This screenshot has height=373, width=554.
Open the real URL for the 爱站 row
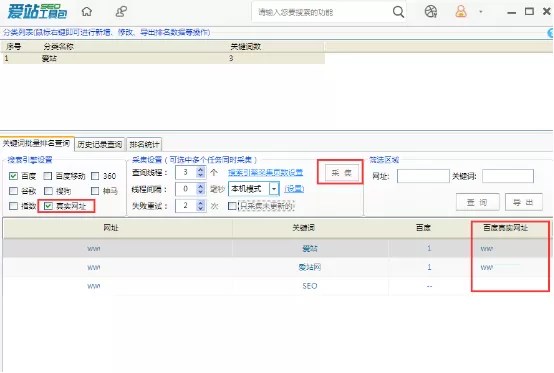487,249
